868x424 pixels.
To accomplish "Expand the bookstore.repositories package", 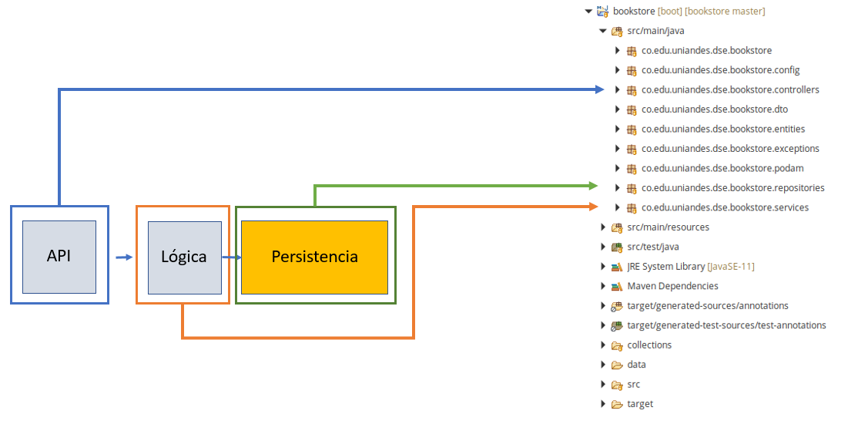I will click(618, 188).
